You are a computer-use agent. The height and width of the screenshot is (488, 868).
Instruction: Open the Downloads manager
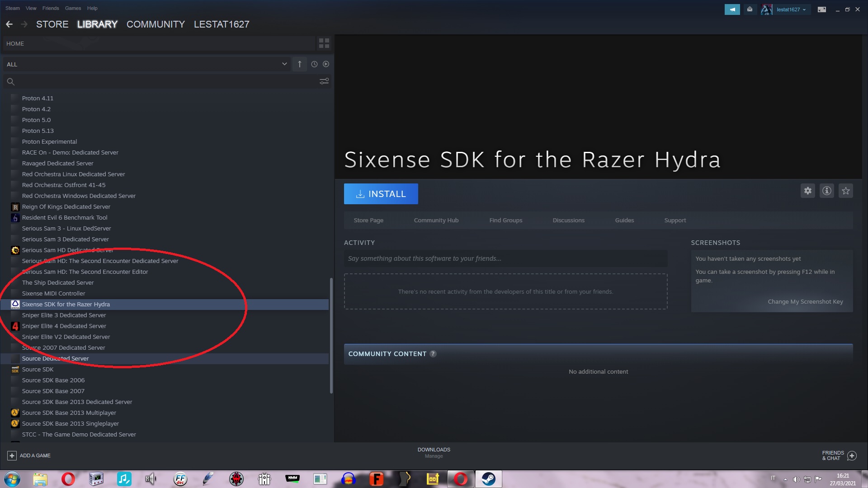(434, 453)
